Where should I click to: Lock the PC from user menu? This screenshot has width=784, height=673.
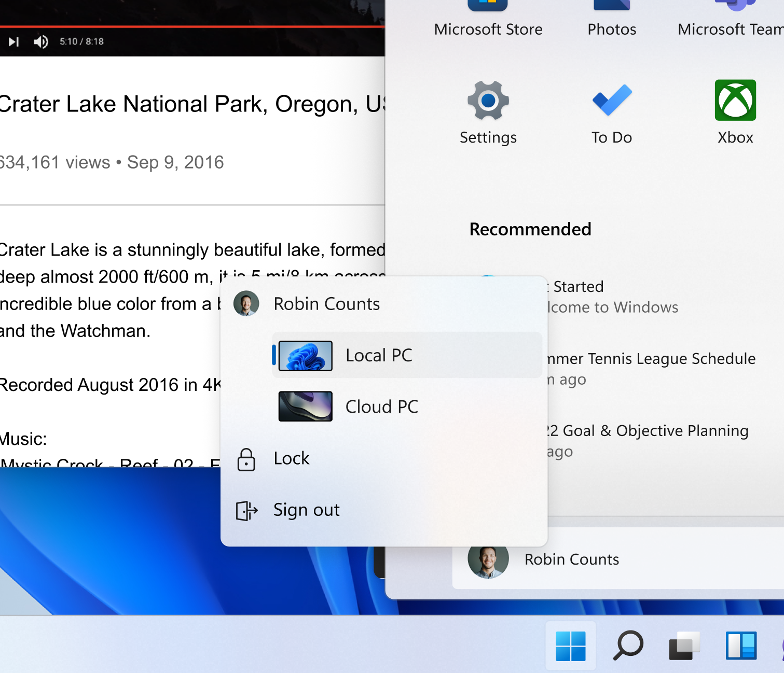pyautogui.click(x=384, y=458)
